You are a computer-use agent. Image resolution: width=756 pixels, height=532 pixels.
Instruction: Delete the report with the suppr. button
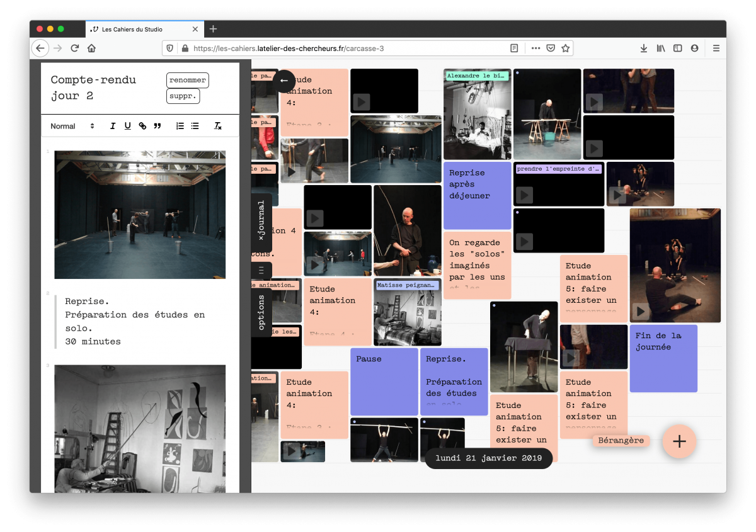click(x=183, y=96)
